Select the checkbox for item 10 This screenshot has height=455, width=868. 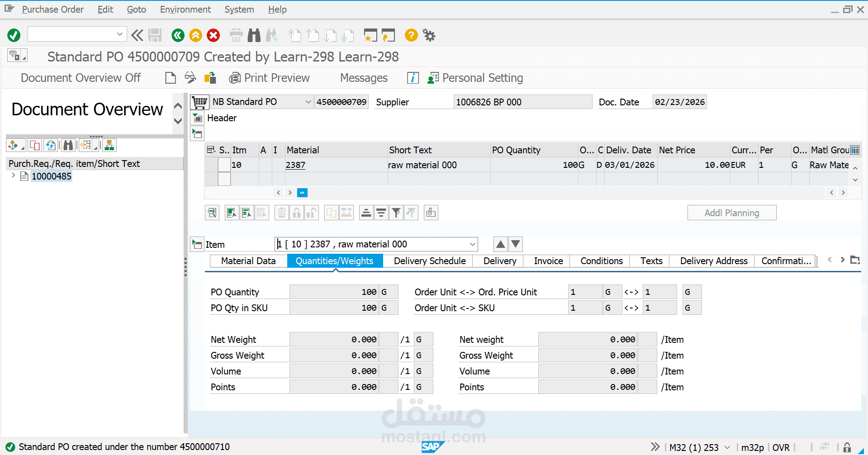[224, 165]
